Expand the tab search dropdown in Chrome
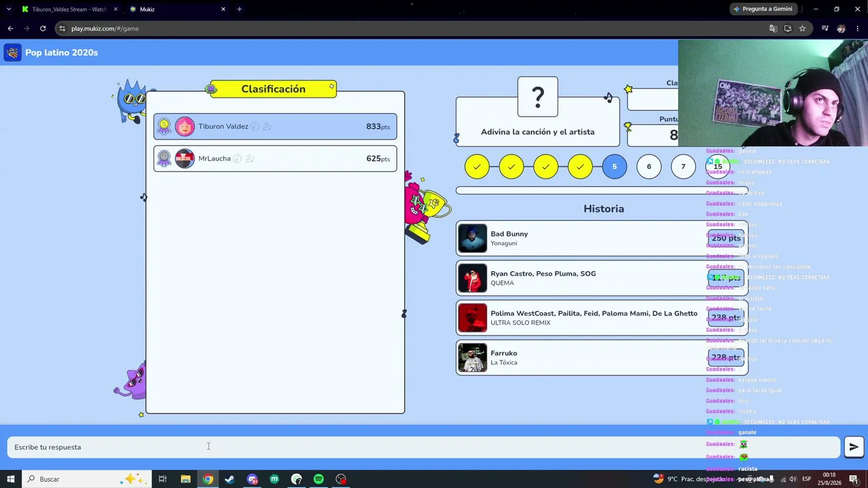This screenshot has height=488, width=868. tap(9, 9)
